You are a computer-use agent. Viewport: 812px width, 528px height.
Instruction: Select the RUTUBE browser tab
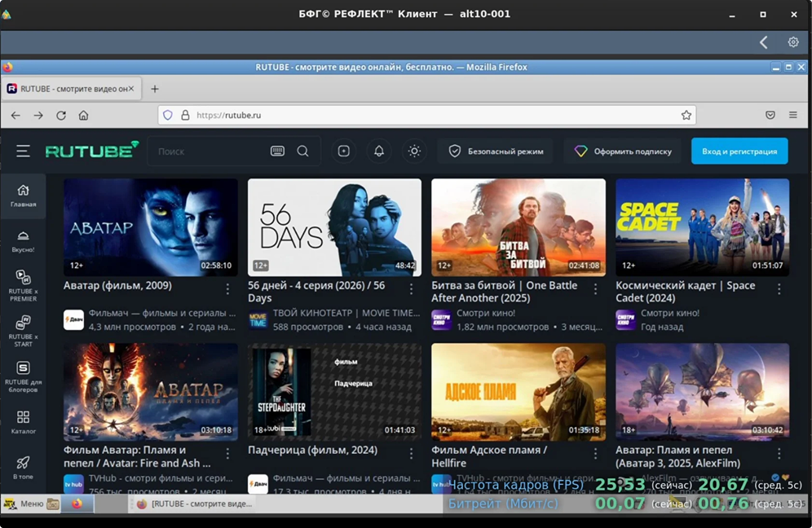coord(71,89)
